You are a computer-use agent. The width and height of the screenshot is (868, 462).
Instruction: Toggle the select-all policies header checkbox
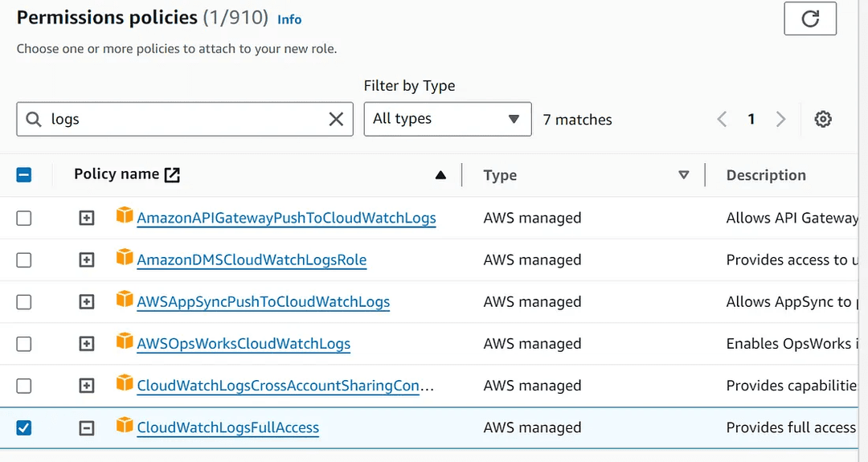pyautogui.click(x=24, y=175)
